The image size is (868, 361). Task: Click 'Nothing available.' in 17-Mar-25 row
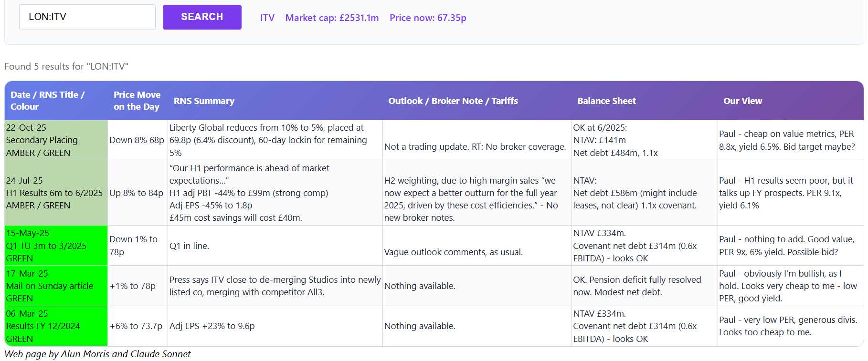click(477, 286)
